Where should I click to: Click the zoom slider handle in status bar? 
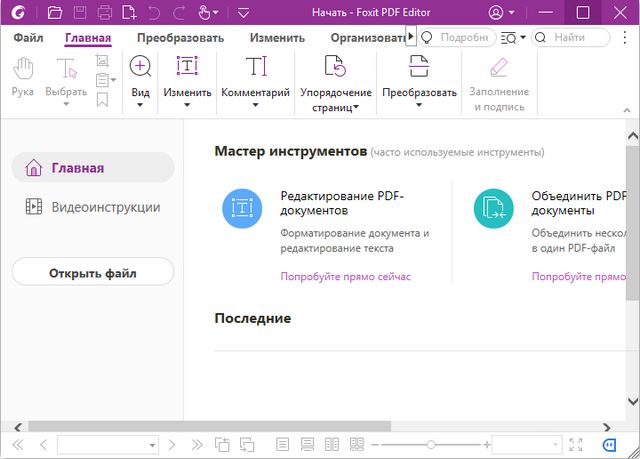[x=430, y=444]
